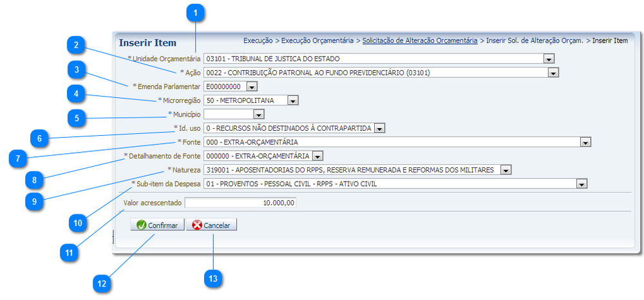
Task: Expand the Microrregião dropdown
Action: 292,100
